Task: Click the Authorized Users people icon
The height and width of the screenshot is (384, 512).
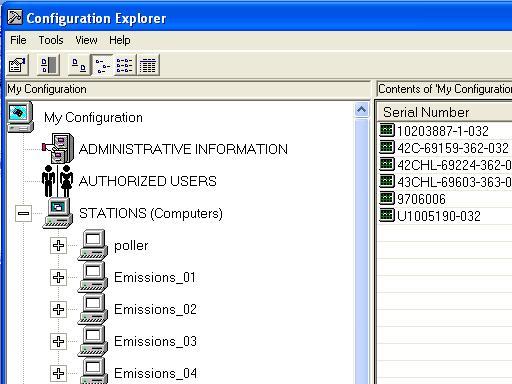Action: 57,181
